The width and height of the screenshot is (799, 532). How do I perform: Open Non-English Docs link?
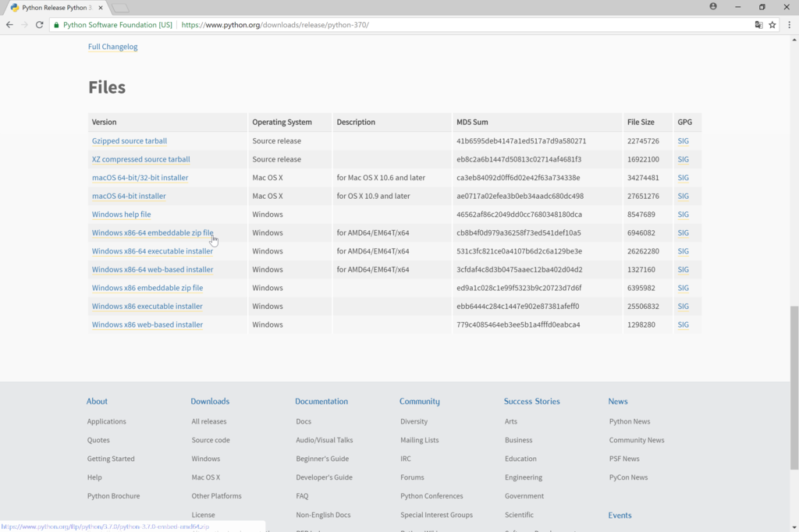323,515
